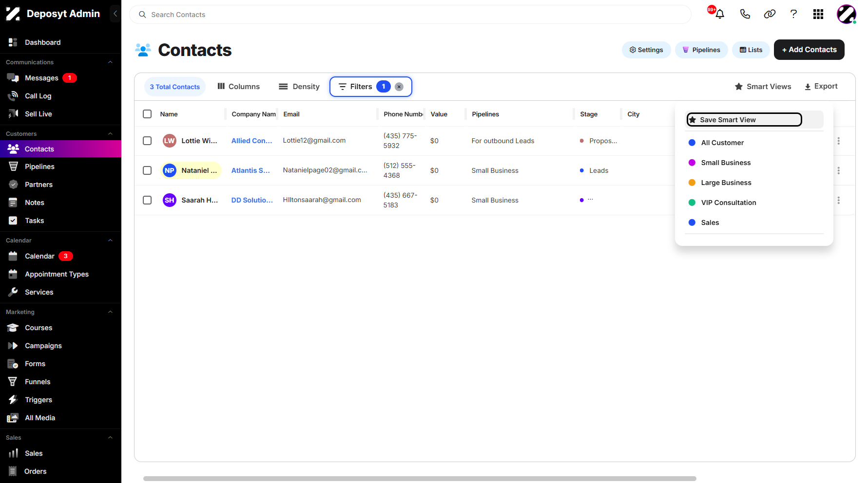Toggle the select-all checkbox in table header
The height and width of the screenshot is (483, 868).
pos(147,114)
